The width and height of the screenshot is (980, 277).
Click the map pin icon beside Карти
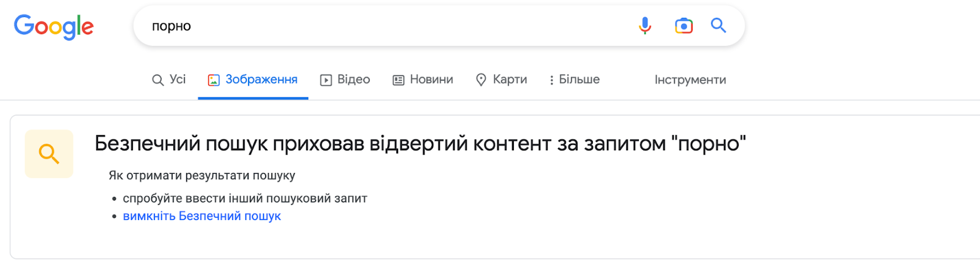click(481, 80)
